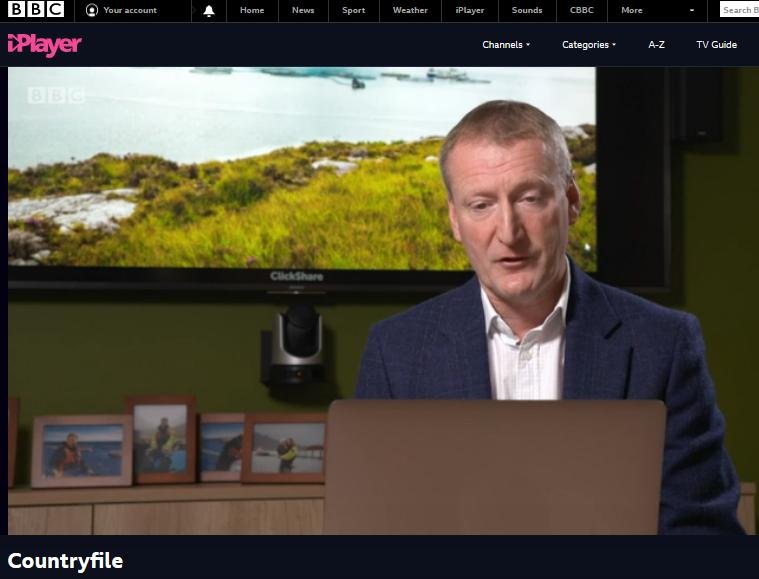Focus the Search BBC field
759x579 pixels.
tap(739, 10)
